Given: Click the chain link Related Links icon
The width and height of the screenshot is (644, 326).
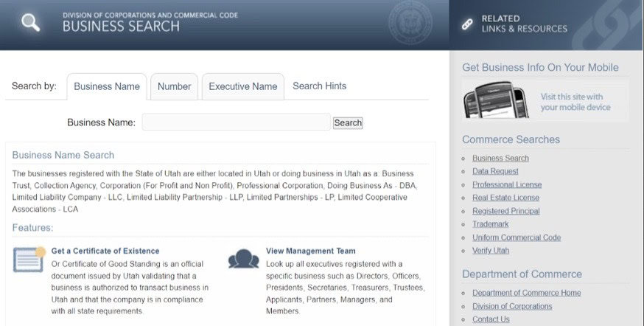Looking at the screenshot, I should (x=466, y=24).
